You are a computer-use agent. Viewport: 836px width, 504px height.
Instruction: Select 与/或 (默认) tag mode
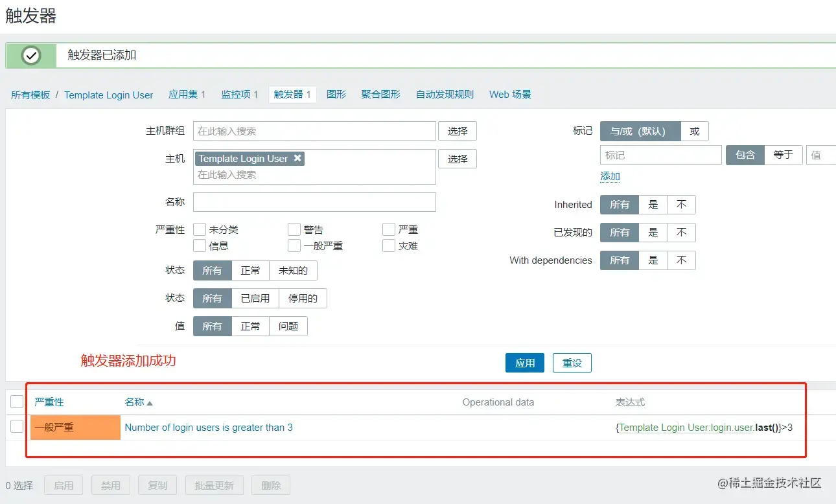click(640, 131)
